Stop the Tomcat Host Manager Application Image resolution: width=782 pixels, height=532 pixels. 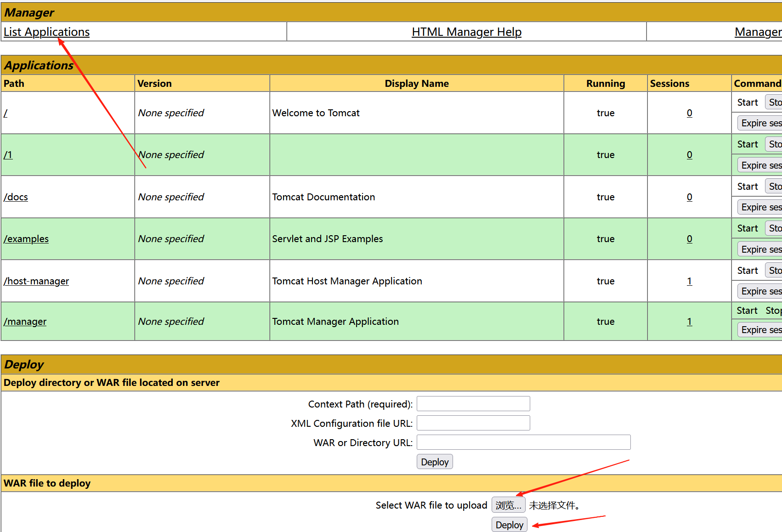[774, 271]
